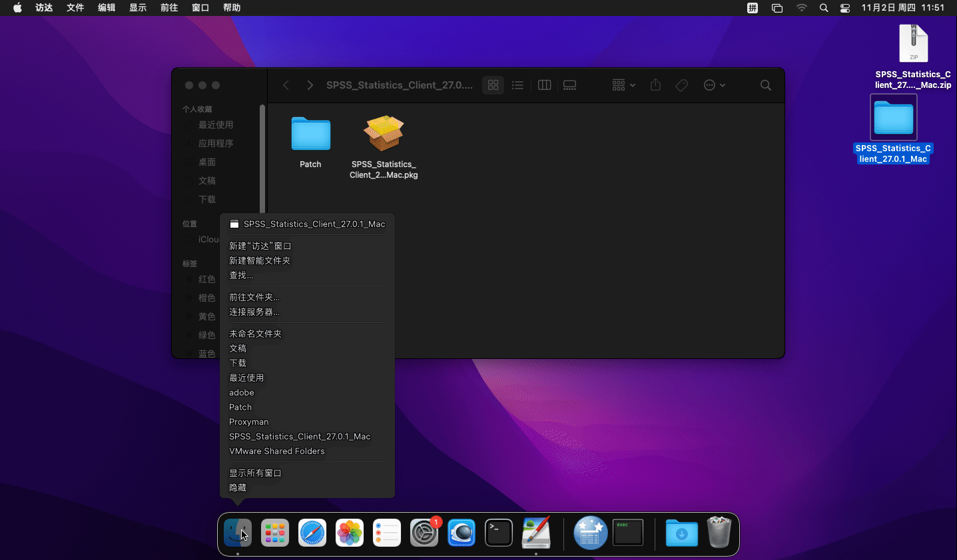Go forward in Finder window
957x560 pixels.
(310, 85)
